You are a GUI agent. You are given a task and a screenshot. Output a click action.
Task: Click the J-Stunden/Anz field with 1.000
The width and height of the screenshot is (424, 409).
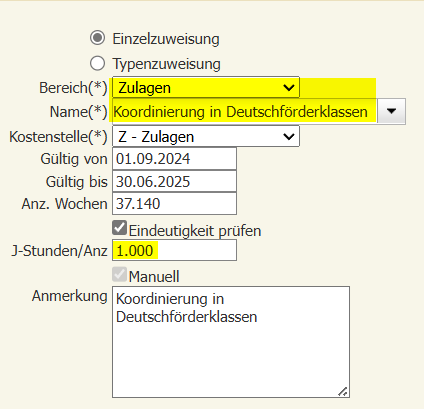(174, 250)
